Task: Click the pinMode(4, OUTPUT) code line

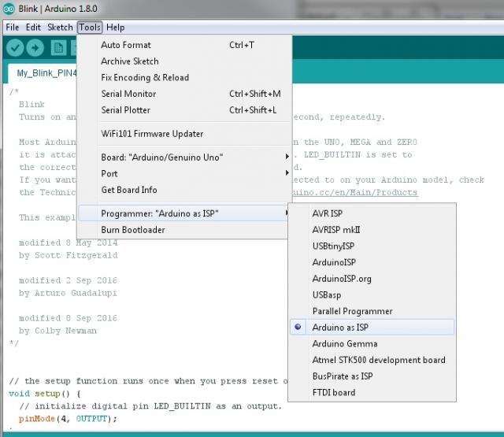Action: [69, 419]
